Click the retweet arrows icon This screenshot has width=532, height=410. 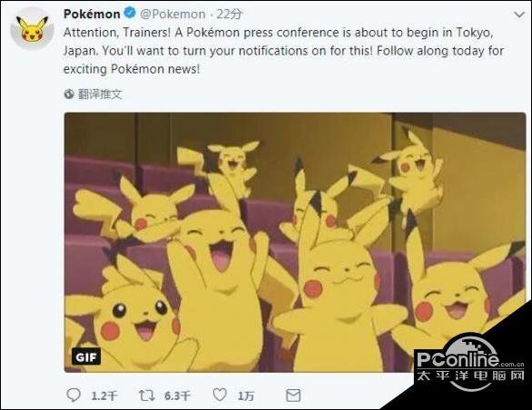coord(147,395)
